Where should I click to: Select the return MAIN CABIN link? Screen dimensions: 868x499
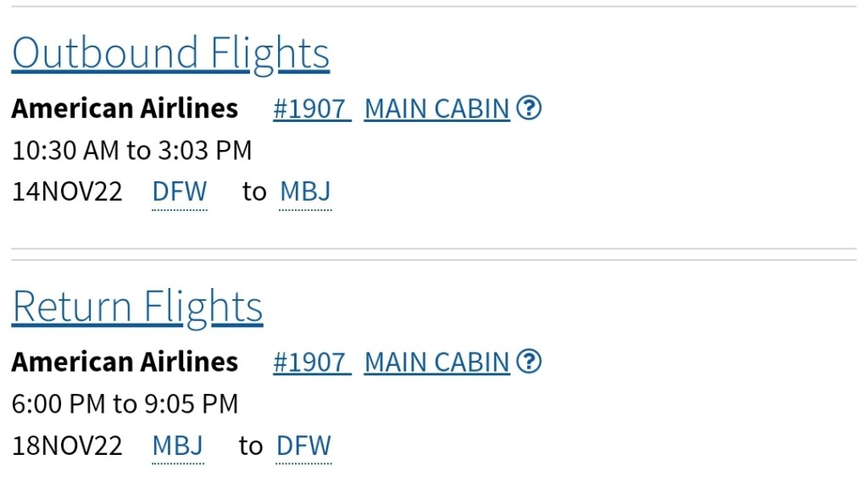pos(437,362)
